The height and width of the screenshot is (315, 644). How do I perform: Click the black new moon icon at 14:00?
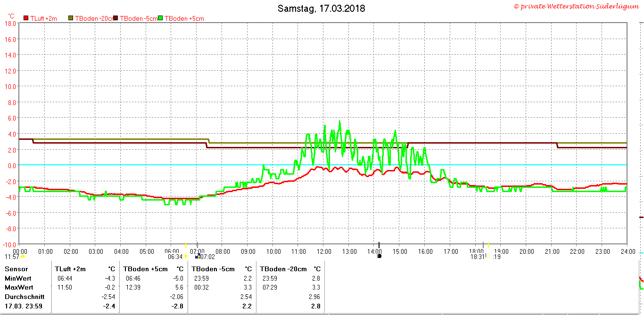379,256
